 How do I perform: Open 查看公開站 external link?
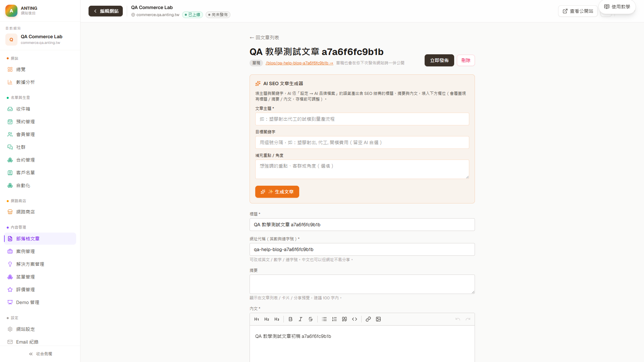578,11
